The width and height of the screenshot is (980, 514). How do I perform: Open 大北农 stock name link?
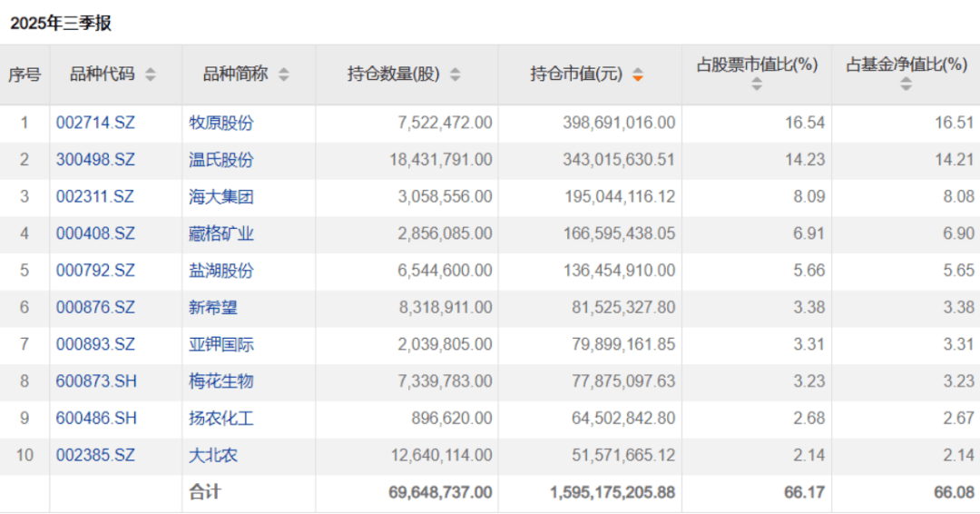click(213, 455)
